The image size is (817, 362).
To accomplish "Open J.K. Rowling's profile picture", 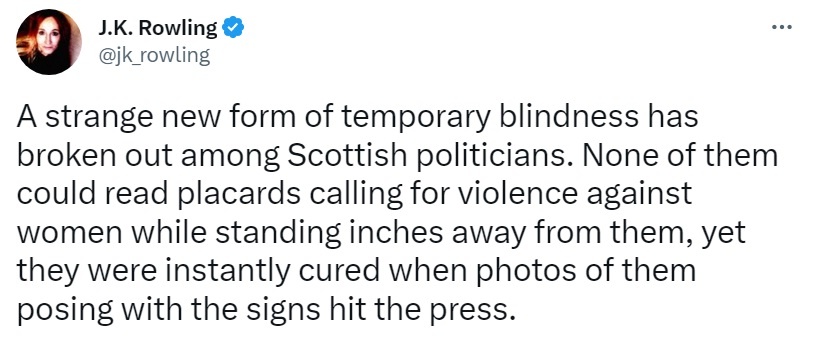I will [x=49, y=42].
